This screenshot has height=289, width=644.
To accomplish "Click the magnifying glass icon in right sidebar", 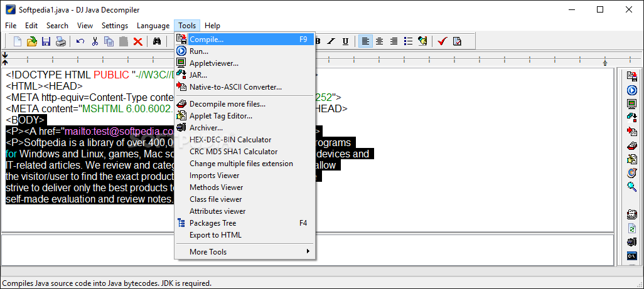I will (x=631, y=187).
